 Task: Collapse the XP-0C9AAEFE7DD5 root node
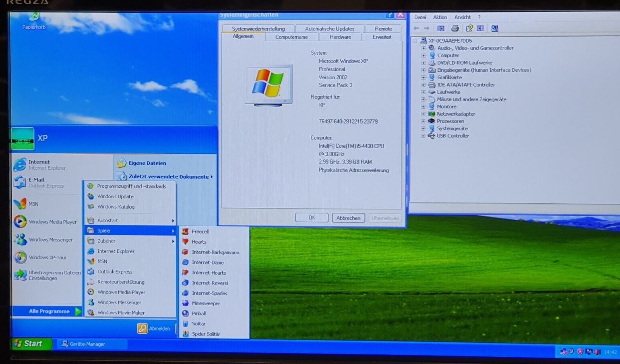click(415, 41)
